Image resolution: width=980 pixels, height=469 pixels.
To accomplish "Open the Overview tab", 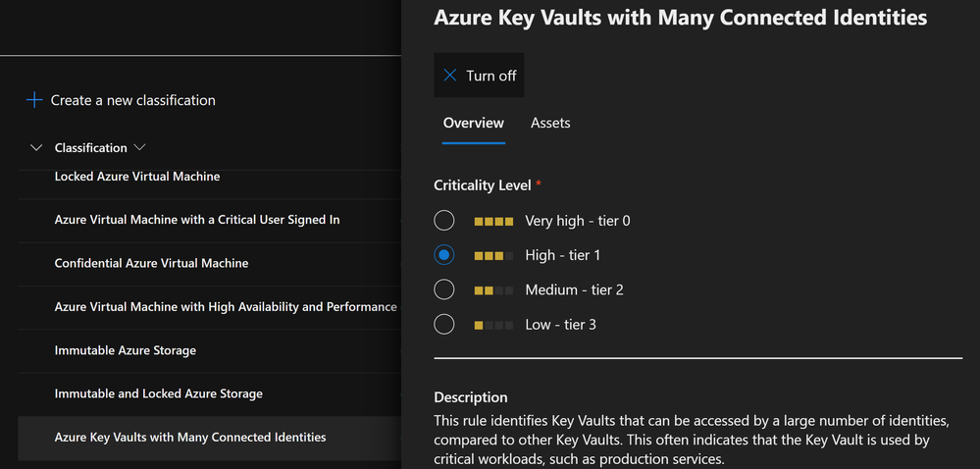I will coord(473,123).
